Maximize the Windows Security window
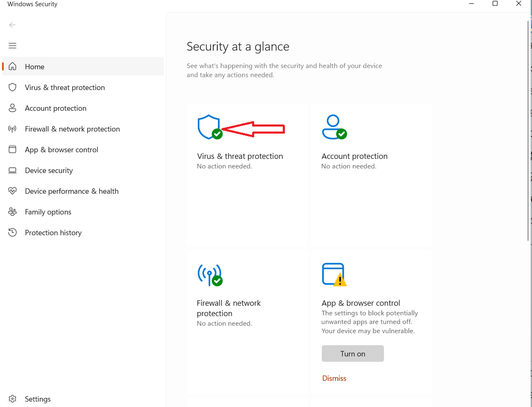Viewport: 532px width, 407px height. pos(495,4)
